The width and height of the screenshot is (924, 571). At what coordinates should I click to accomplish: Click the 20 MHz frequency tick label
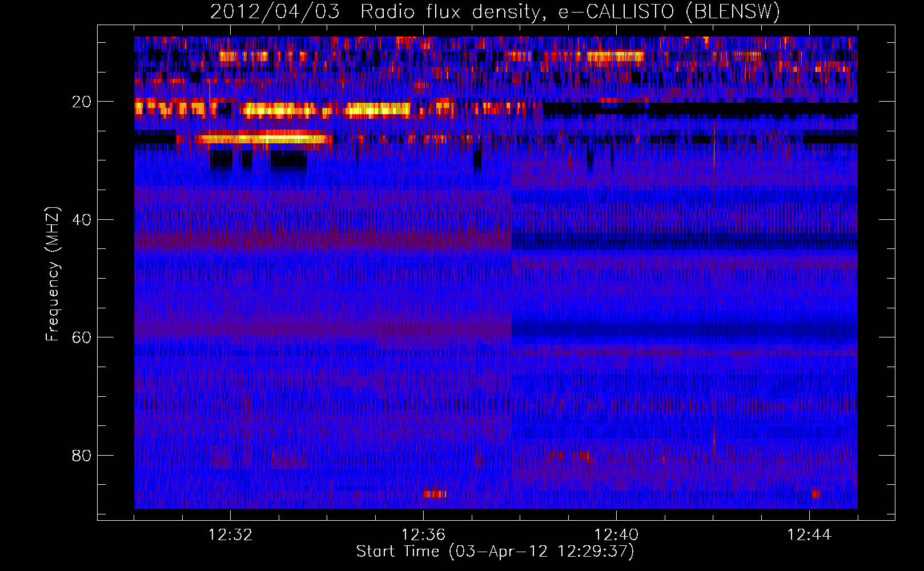pyautogui.click(x=82, y=102)
